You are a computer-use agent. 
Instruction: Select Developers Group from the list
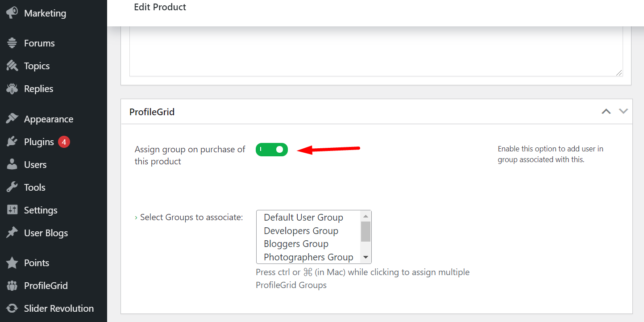click(301, 231)
